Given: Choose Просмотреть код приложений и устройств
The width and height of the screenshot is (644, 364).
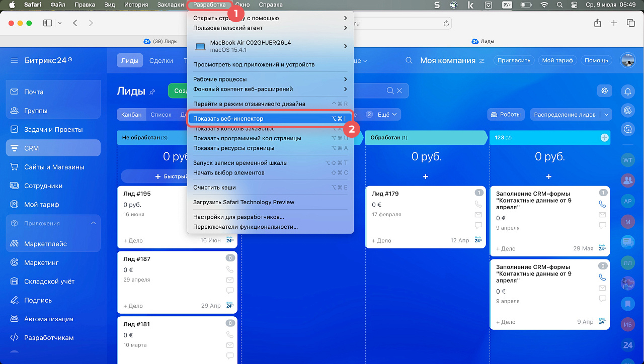Looking at the screenshot, I should (x=270, y=65).
